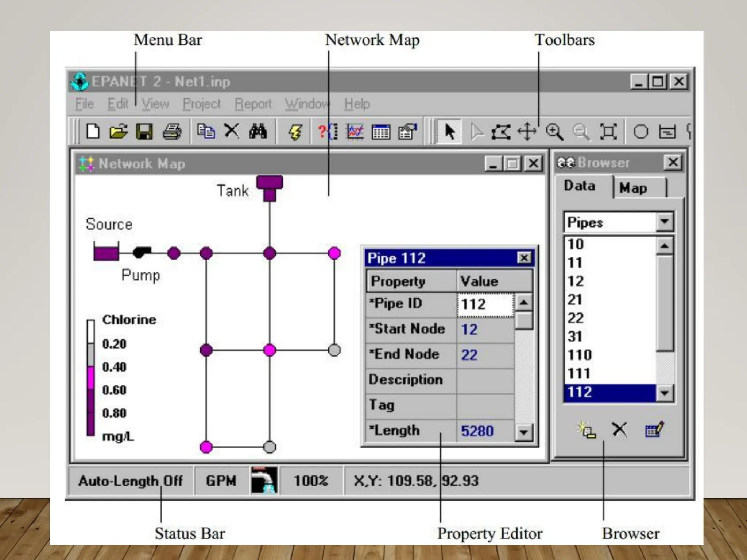
Task: Open the Graph toolbar icon
Action: pyautogui.click(x=355, y=132)
